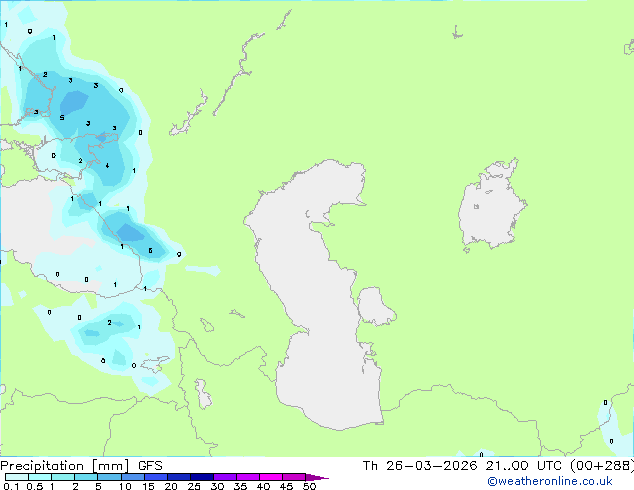Click the '0.1' legend scale value

click(11, 486)
